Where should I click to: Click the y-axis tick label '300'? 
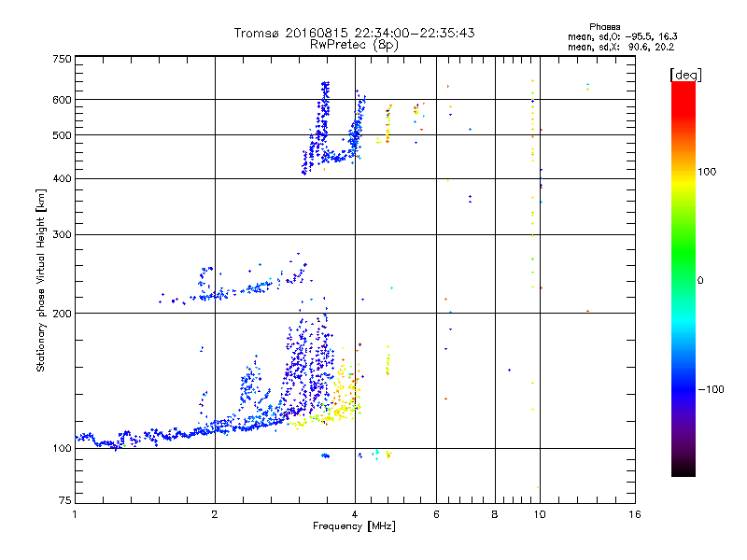[62, 234]
